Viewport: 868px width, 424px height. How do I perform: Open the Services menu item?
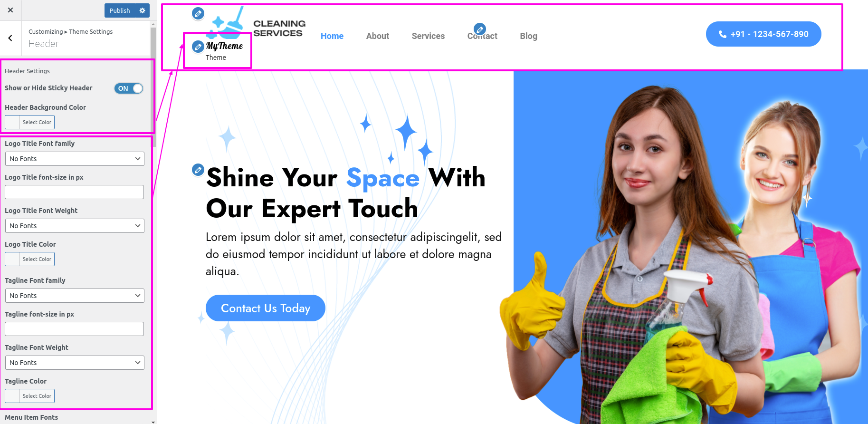(428, 36)
